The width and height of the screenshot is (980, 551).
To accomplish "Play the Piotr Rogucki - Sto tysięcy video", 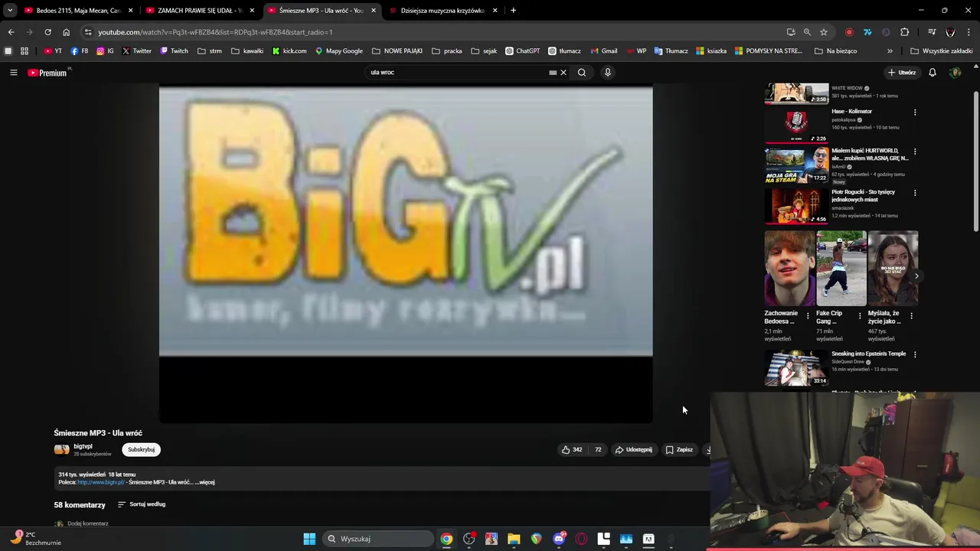I will (x=796, y=206).
